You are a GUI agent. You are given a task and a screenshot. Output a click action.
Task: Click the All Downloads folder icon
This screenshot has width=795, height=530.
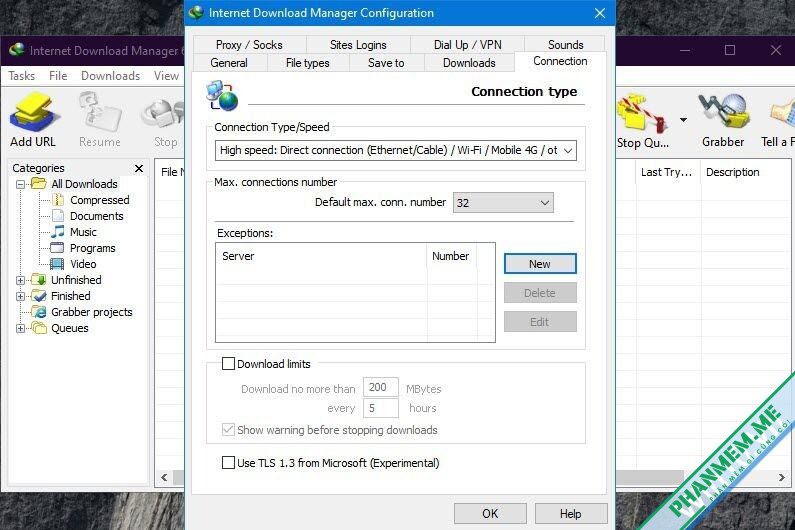click(x=39, y=184)
